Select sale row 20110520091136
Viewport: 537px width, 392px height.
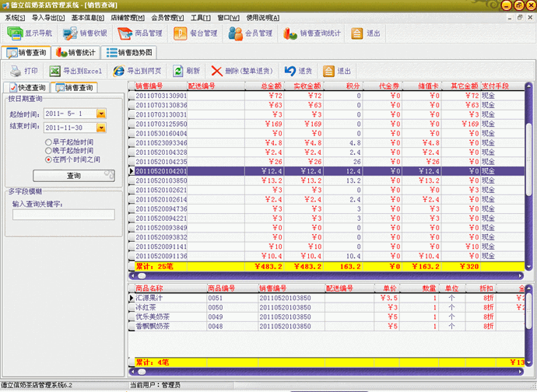[326, 256]
